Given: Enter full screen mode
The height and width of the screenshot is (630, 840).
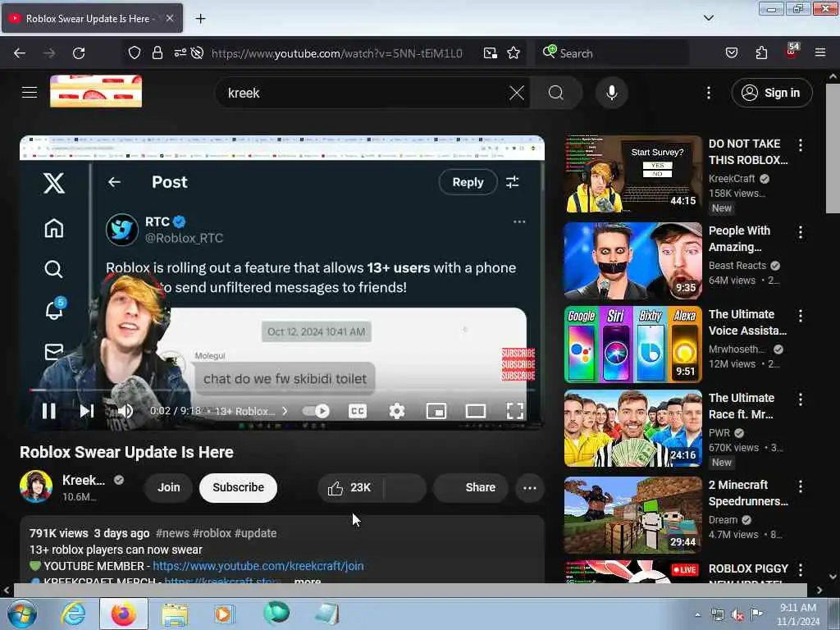Looking at the screenshot, I should 515,411.
